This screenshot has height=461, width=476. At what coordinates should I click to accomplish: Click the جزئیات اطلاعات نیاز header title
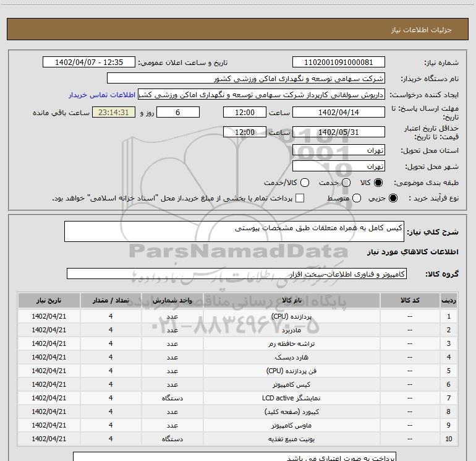point(422,30)
